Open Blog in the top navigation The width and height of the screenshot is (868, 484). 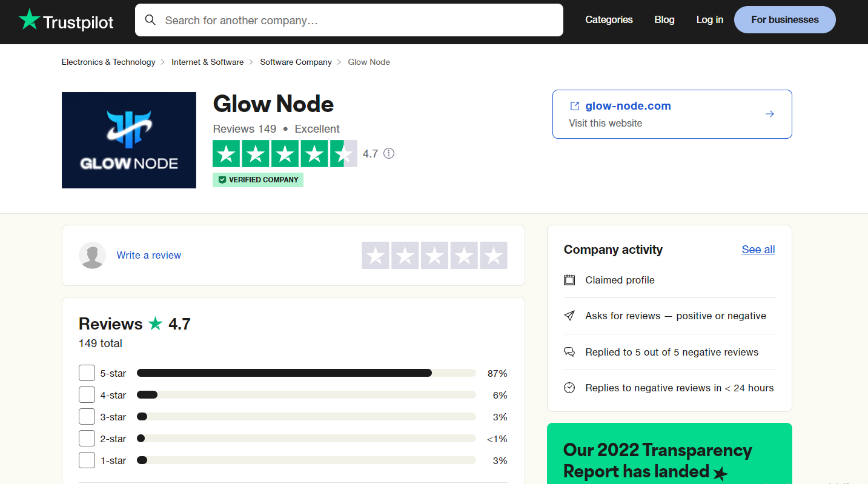point(664,20)
